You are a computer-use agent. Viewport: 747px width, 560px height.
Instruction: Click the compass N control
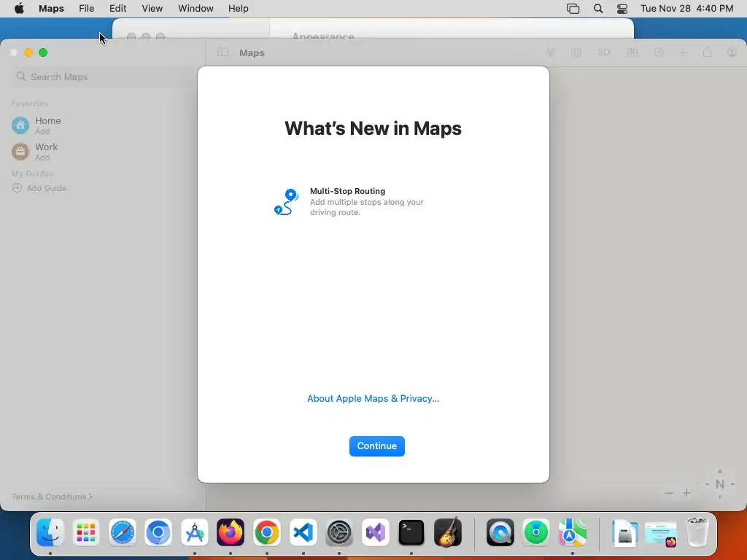click(x=720, y=484)
